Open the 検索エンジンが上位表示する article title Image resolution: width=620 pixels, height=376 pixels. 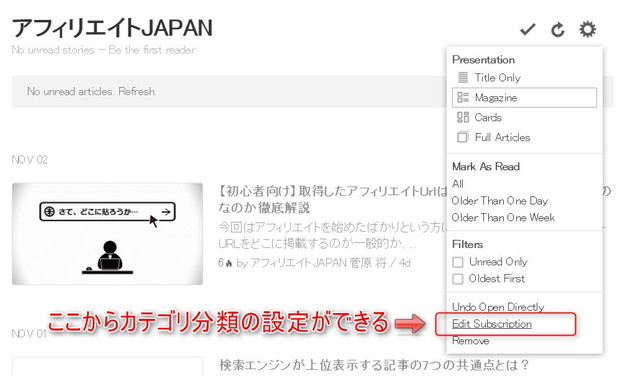(374, 364)
